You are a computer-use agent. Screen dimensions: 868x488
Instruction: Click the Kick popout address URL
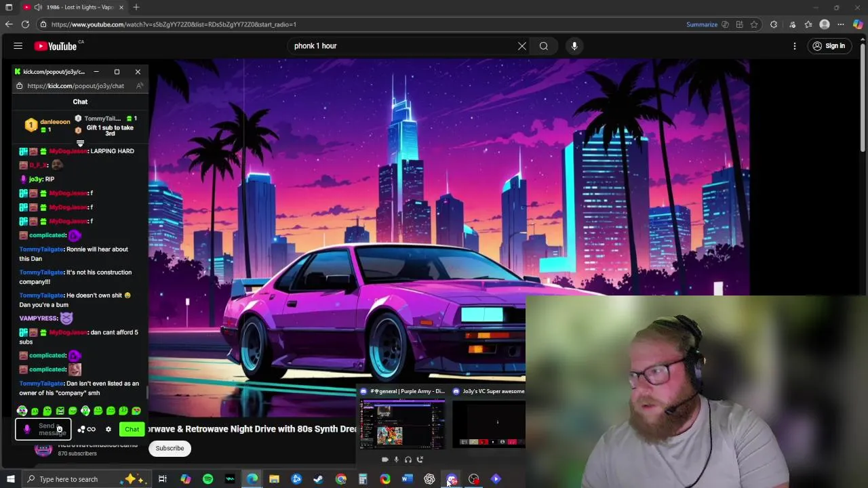click(75, 86)
